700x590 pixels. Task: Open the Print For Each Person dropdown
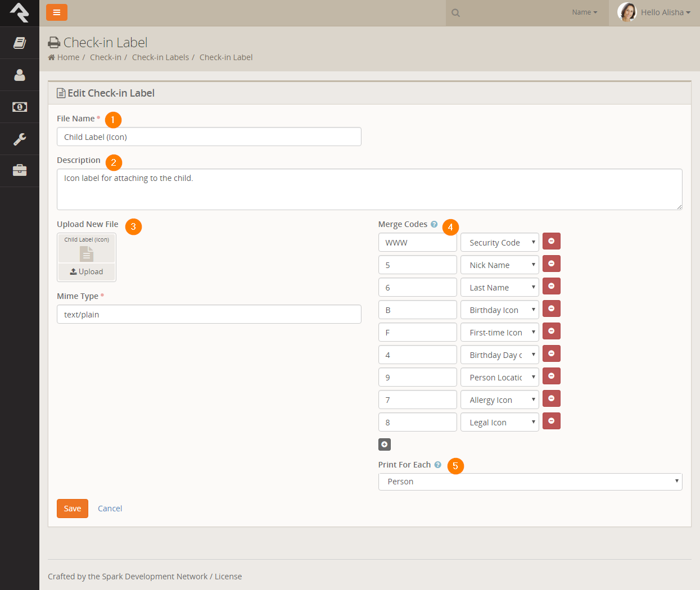(x=530, y=482)
